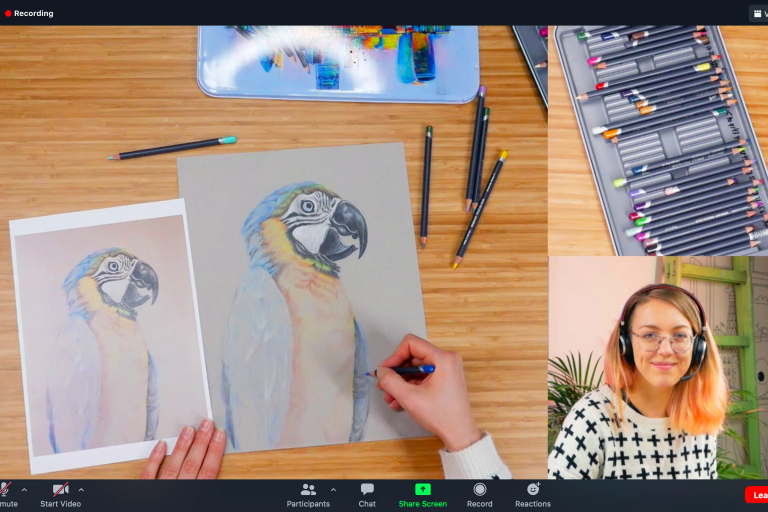This screenshot has width=768, height=512.
Task: Open the Chat bubble icon
Action: (x=367, y=489)
